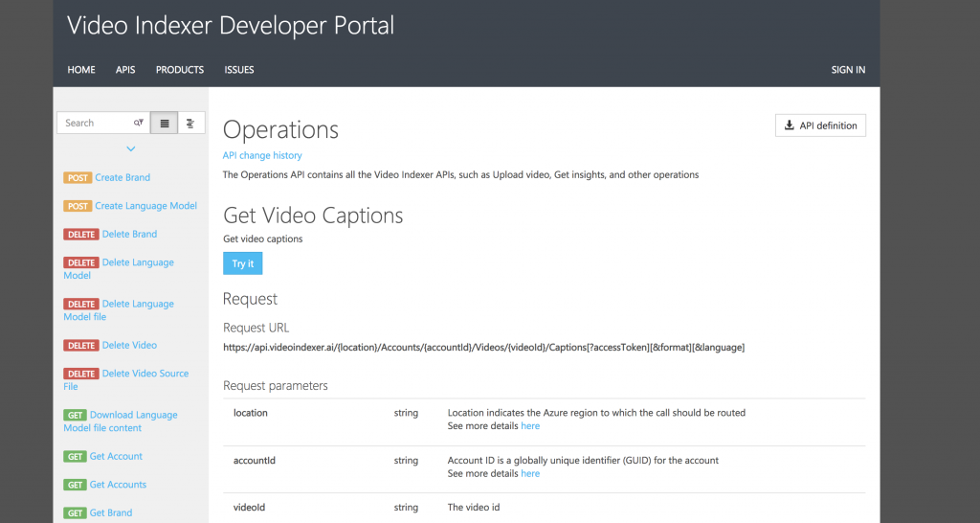This screenshot has width=980, height=523.
Task: Click the download icon in API definition button
Action: 790,125
